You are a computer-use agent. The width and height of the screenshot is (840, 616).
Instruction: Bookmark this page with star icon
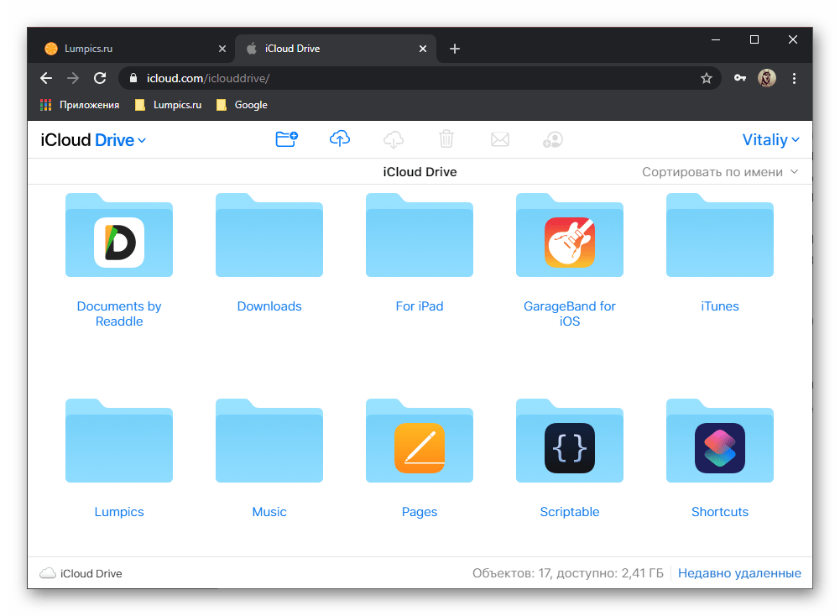tap(707, 78)
